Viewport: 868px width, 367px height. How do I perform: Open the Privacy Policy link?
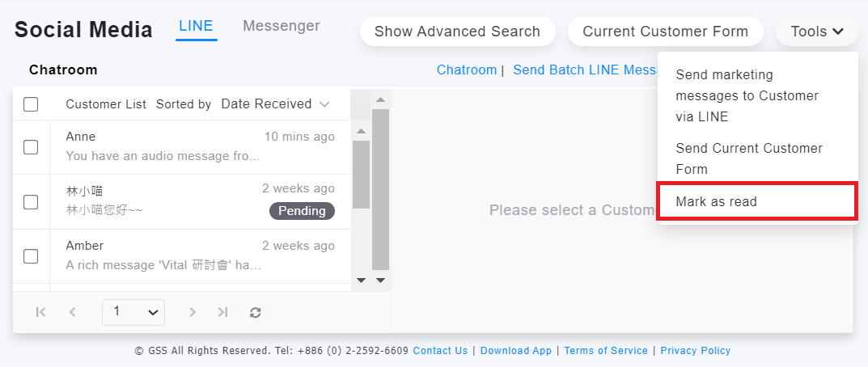click(x=695, y=350)
